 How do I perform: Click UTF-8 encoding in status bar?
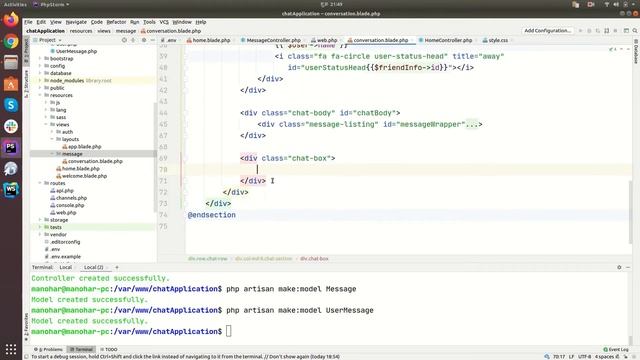tap(584, 356)
